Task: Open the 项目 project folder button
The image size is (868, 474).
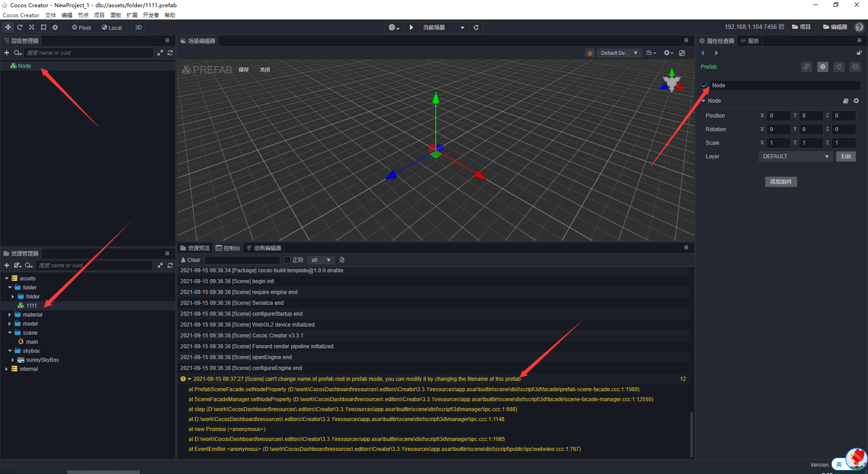Action: [x=801, y=27]
